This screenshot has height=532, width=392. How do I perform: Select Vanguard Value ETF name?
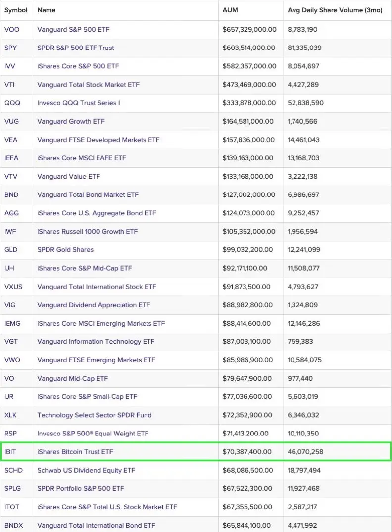[x=69, y=176]
